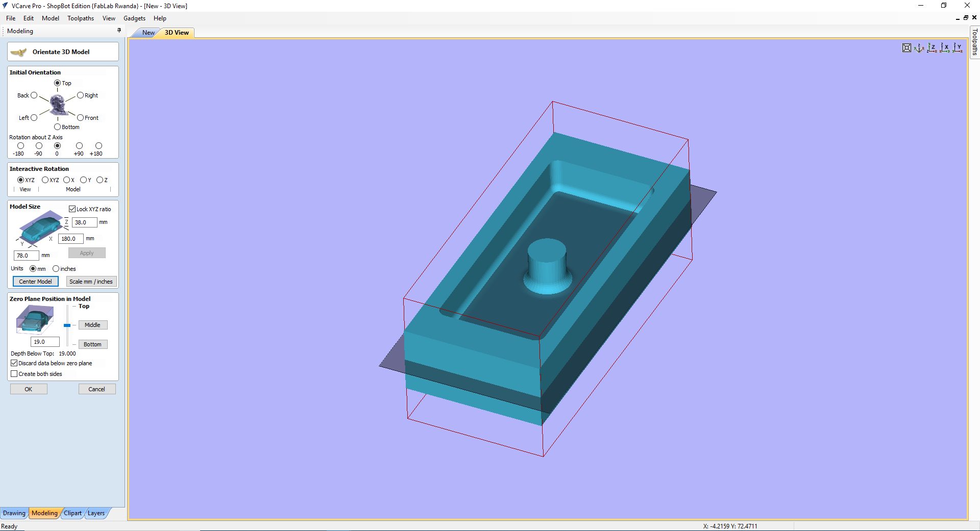Viewport: 980px width, 531px height.
Task: Select the Modeling tab at bottom
Action: coord(44,513)
